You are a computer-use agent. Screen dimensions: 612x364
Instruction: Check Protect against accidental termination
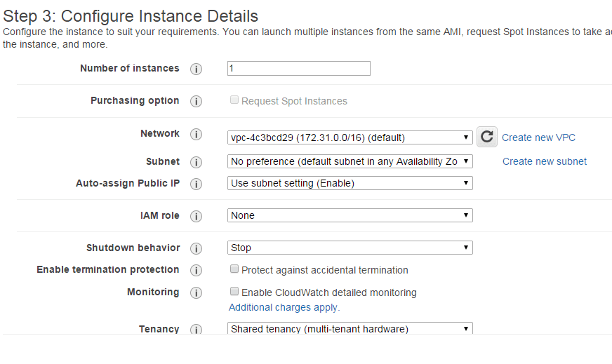(x=234, y=269)
